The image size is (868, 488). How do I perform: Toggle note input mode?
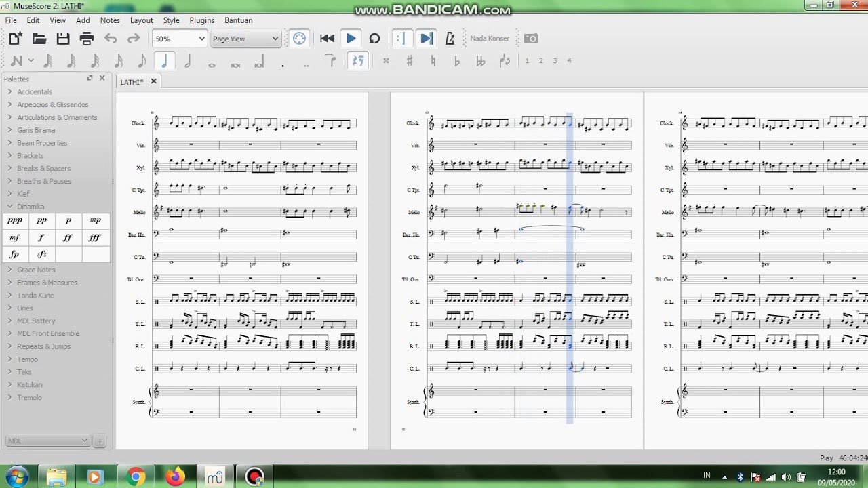coord(16,61)
